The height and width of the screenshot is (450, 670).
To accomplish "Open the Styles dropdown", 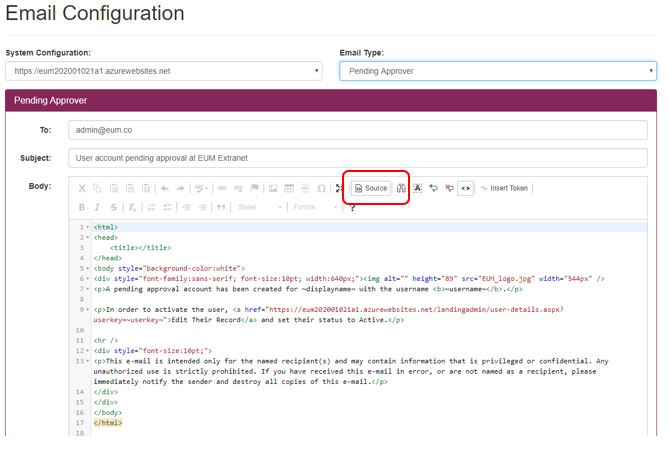I will coord(259,207).
